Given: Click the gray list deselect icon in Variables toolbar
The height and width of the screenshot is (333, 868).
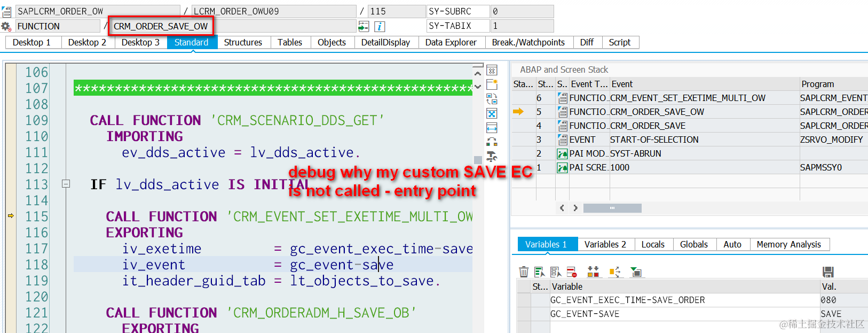Looking at the screenshot, I should tap(556, 272).
